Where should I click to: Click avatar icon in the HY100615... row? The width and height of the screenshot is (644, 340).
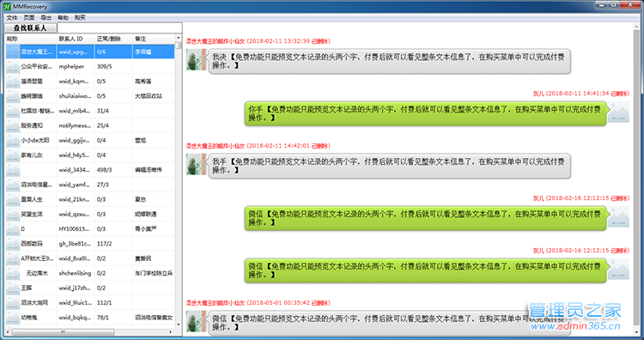pos(13,229)
